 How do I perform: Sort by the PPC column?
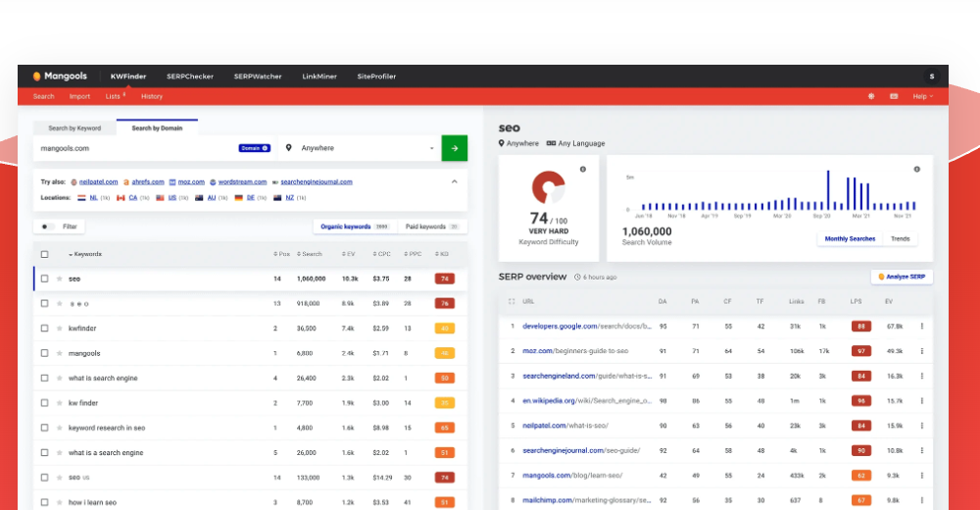[414, 254]
